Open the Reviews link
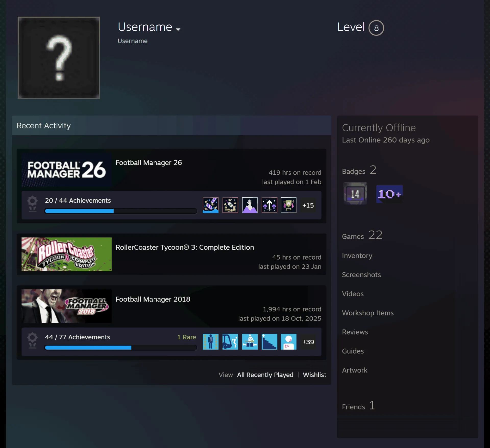The width and height of the screenshot is (490, 448). pos(355,332)
